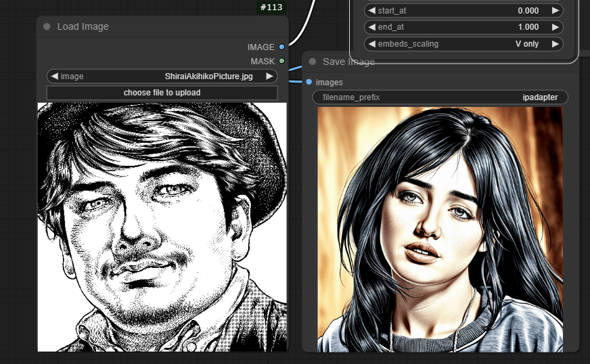The width and height of the screenshot is (590, 364).
Task: Select the Load Image node title
Action: 83,27
